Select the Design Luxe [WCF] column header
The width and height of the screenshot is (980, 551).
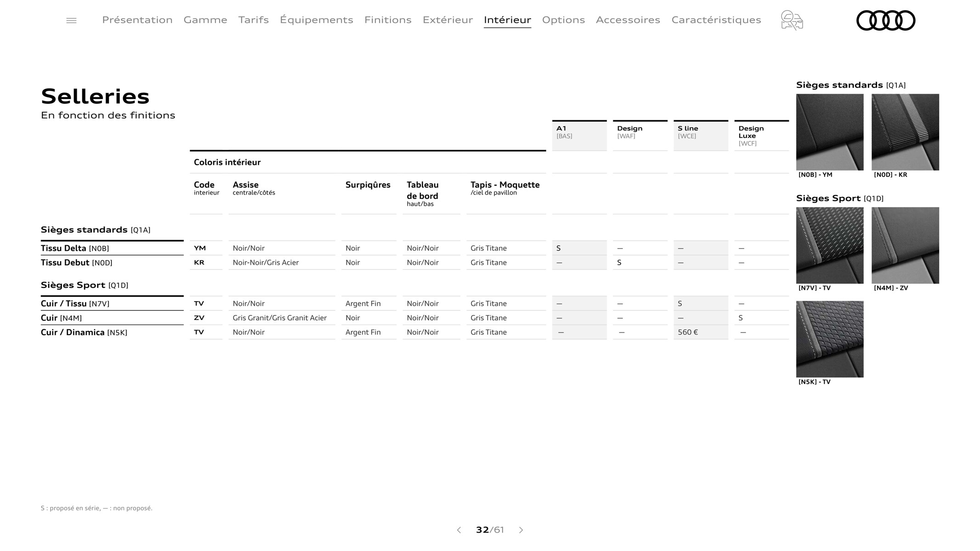[761, 135]
